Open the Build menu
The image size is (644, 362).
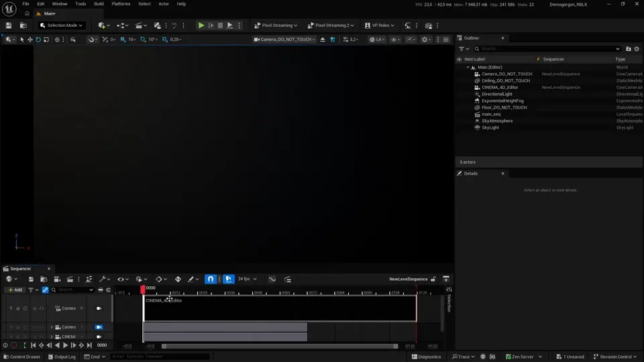[99, 4]
